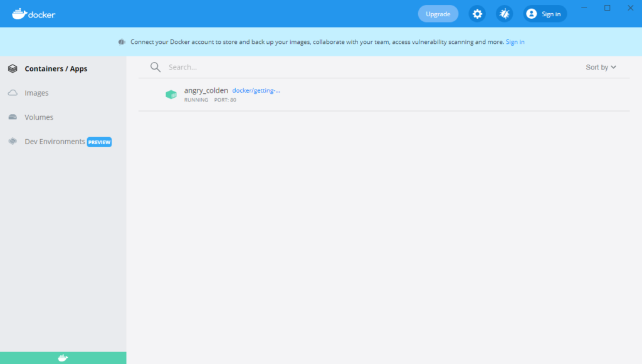Open the Sort by dropdown
This screenshot has width=642, height=364.
tap(601, 67)
